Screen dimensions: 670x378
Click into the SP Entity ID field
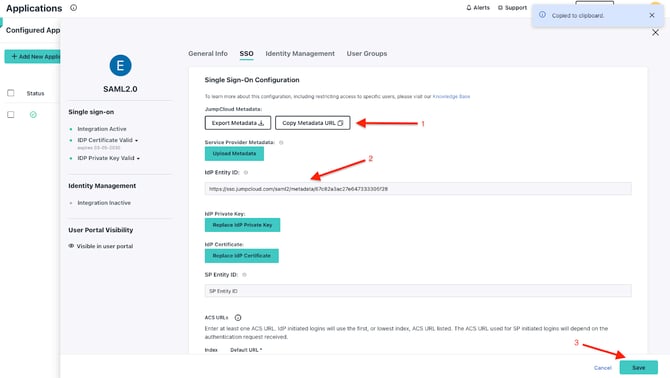pyautogui.click(x=418, y=291)
